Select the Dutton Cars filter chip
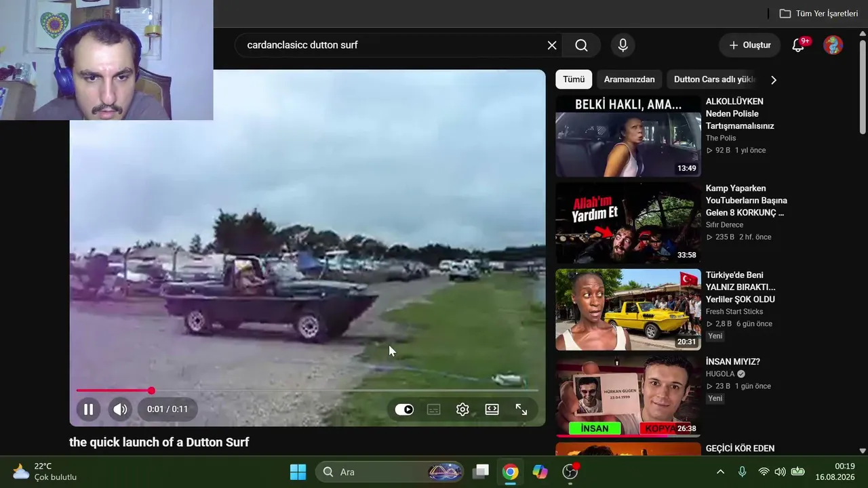This screenshot has height=488, width=868. [714, 79]
